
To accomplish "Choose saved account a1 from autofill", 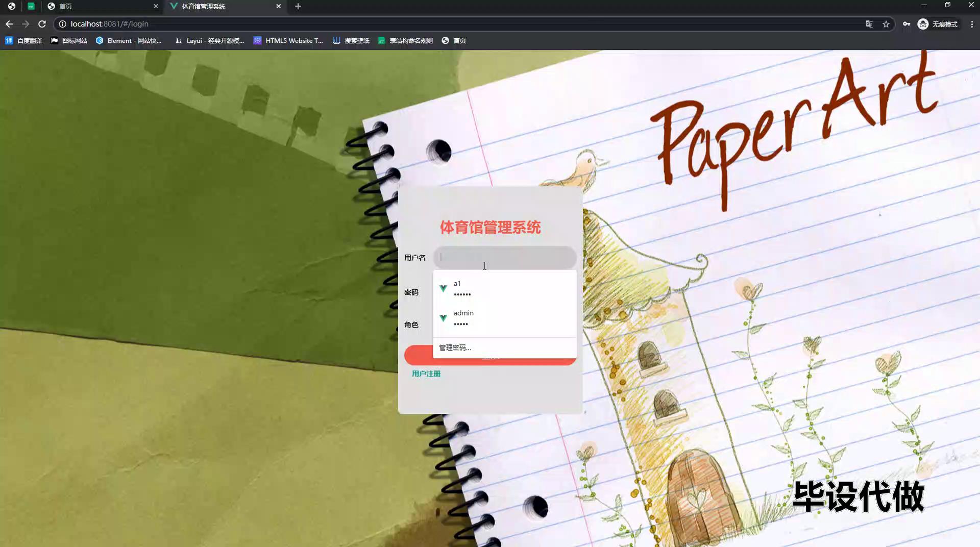I will click(504, 288).
